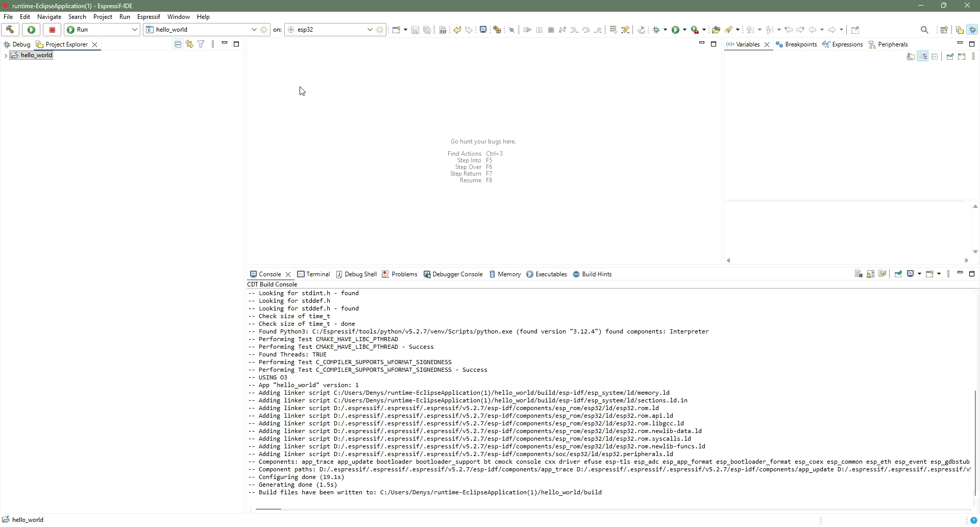
Task: Switch to the Problems tab
Action: tap(400, 274)
